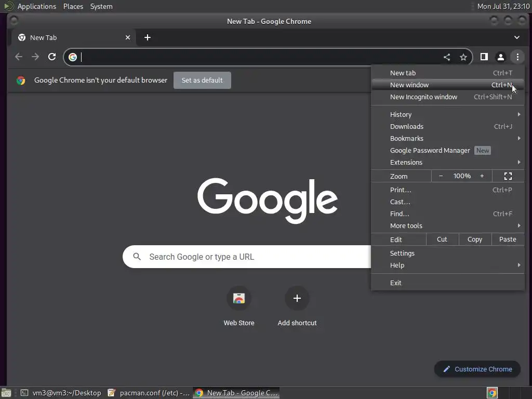Switch to the pacman.conf editor taskbar item
532x399 pixels.
[x=148, y=393]
